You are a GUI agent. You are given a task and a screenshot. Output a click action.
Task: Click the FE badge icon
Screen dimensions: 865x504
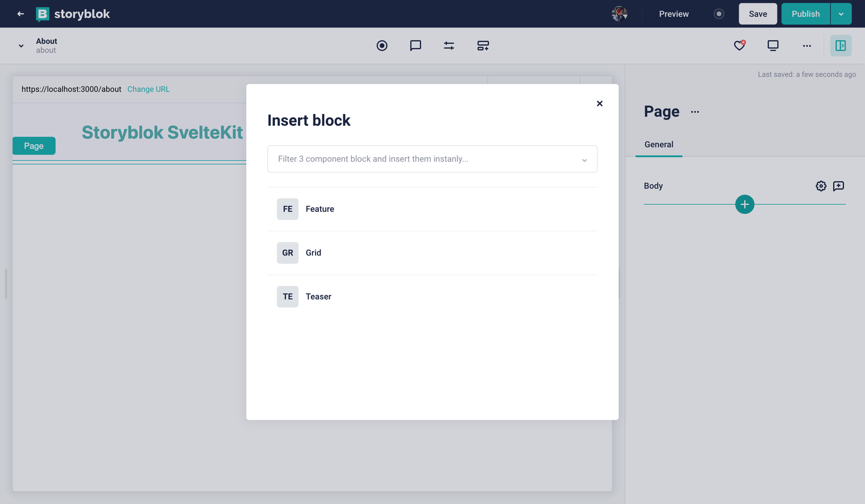[288, 209]
